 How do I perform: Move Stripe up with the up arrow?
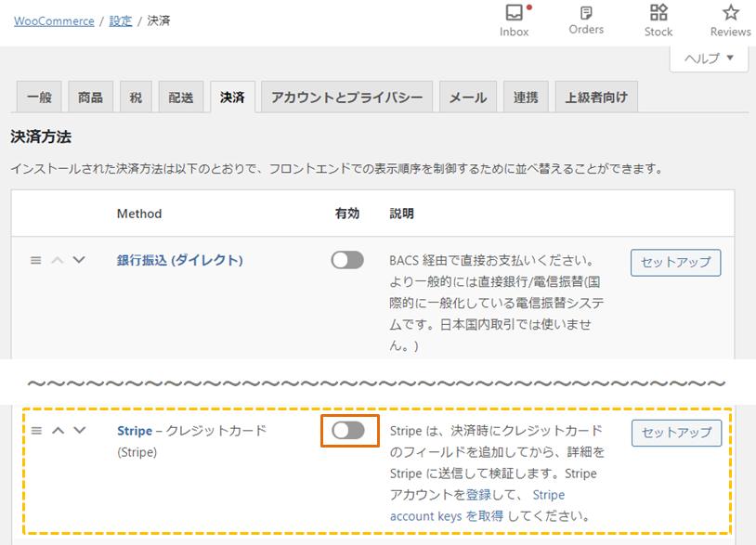[x=58, y=430]
